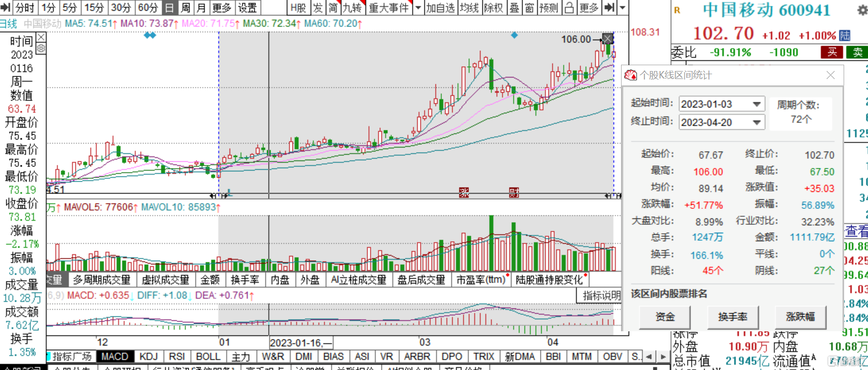The image size is (868, 370).
Task: Toggle the H股 comparison button
Action: (x=298, y=7)
